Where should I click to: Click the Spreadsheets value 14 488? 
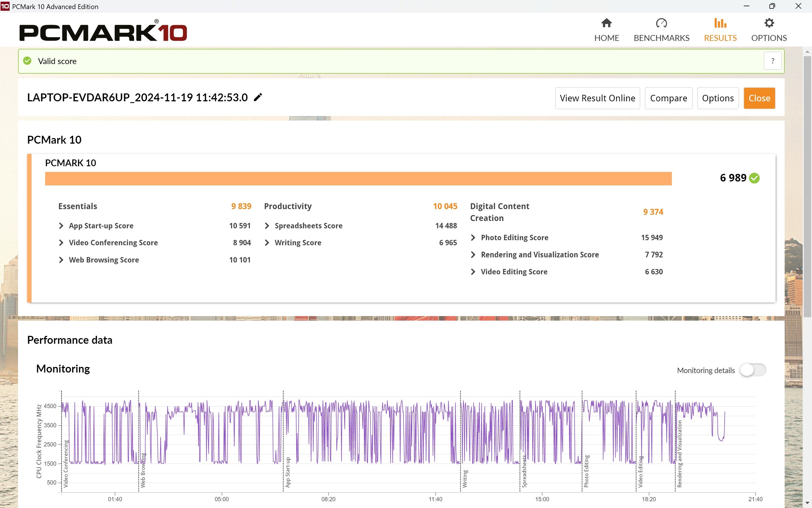[x=446, y=226]
